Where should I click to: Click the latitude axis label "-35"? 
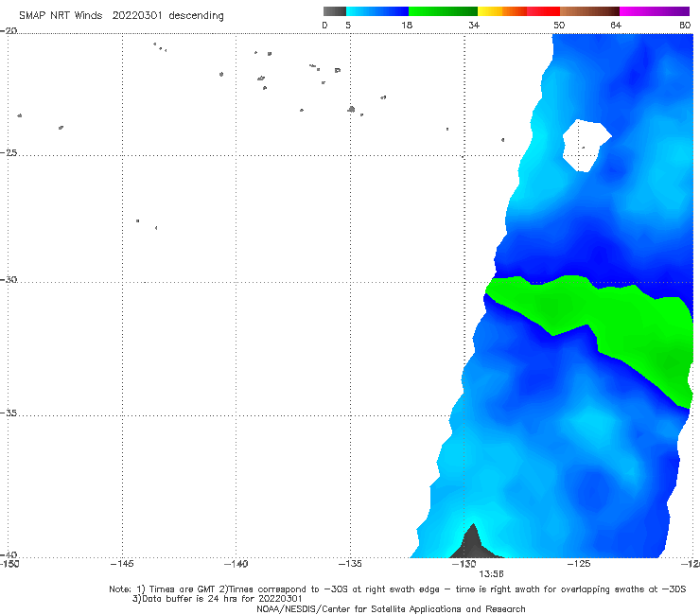click(9, 413)
